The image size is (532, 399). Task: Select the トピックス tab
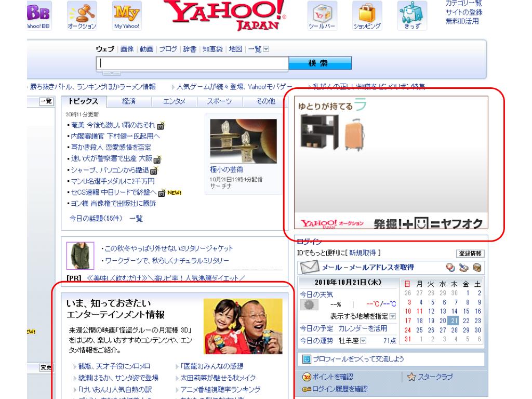[84, 101]
